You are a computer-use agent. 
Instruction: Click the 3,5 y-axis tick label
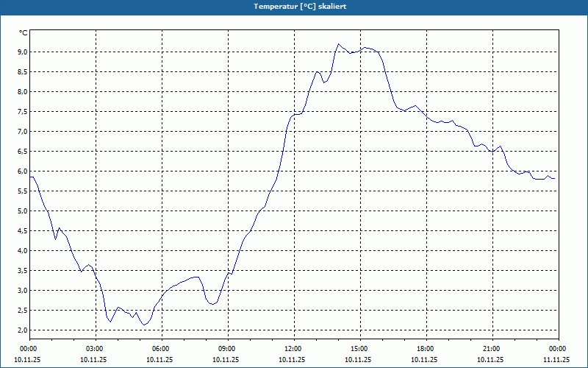click(x=23, y=271)
